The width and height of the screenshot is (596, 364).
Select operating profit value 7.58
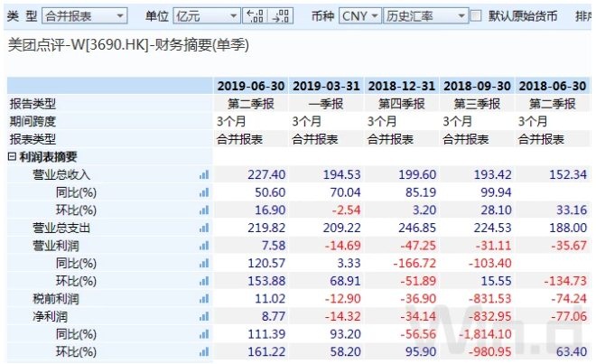tap(274, 246)
